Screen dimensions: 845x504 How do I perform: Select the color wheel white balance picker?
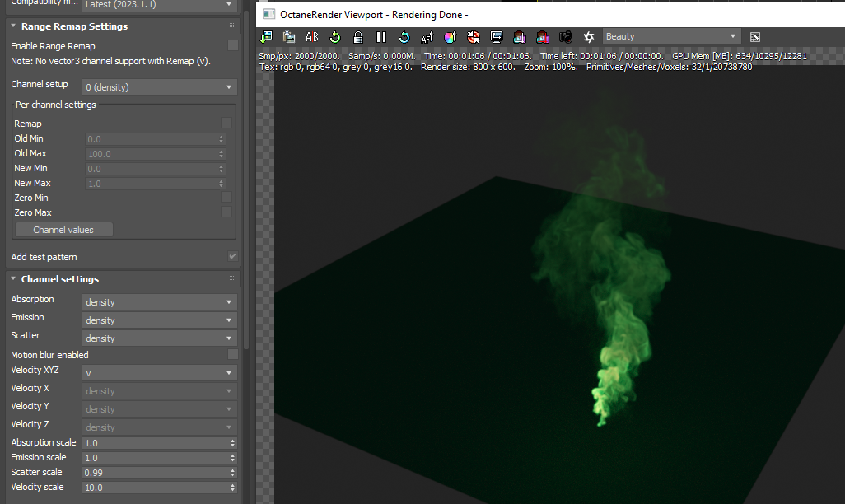pos(450,37)
